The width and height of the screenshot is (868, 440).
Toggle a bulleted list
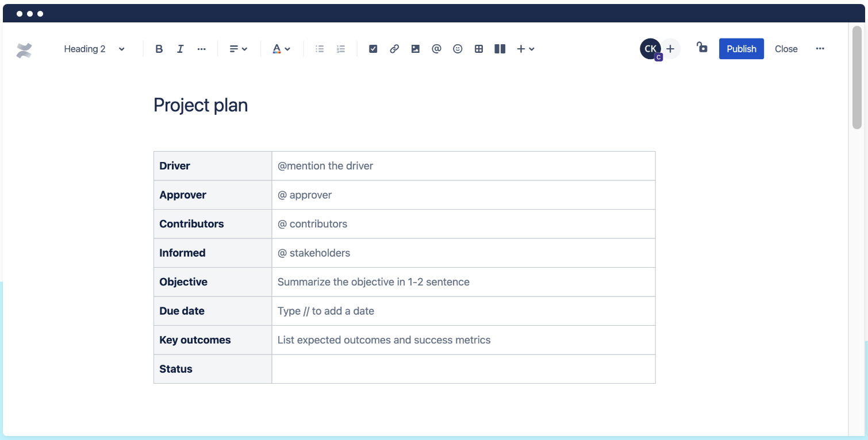pyautogui.click(x=320, y=49)
